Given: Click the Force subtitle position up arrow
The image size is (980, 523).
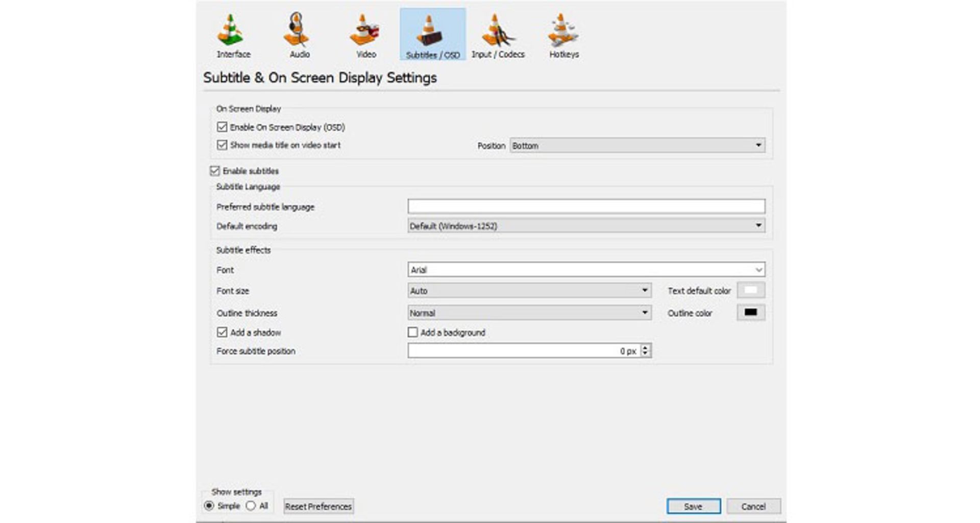Looking at the screenshot, I should coord(645,348).
